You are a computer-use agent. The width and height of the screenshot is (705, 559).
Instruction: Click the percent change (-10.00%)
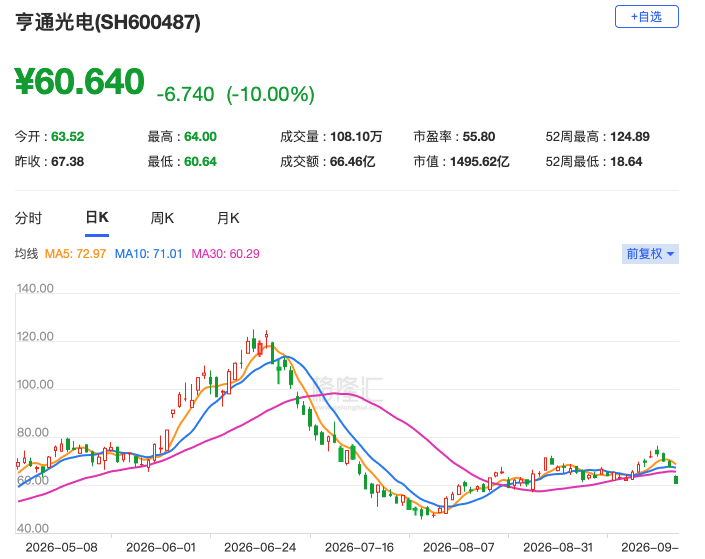coord(271,94)
